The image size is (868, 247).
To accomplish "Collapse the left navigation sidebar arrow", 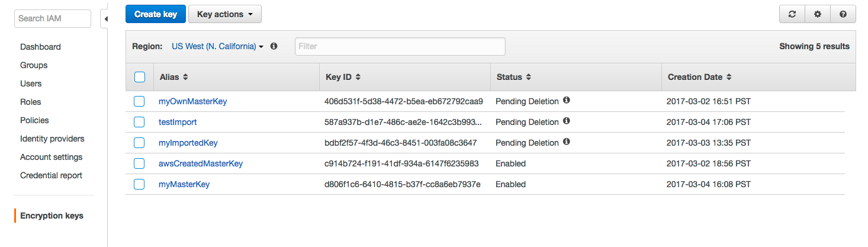I will 105,19.
